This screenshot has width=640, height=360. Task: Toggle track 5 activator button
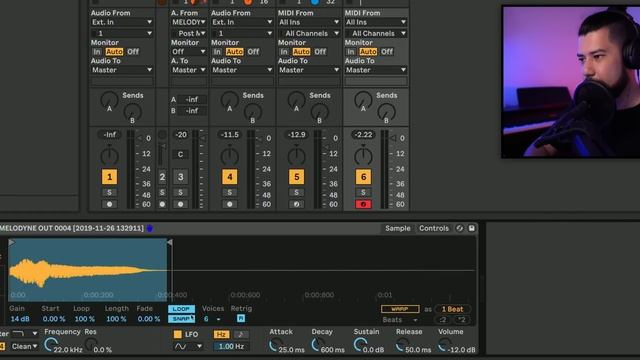click(x=296, y=177)
